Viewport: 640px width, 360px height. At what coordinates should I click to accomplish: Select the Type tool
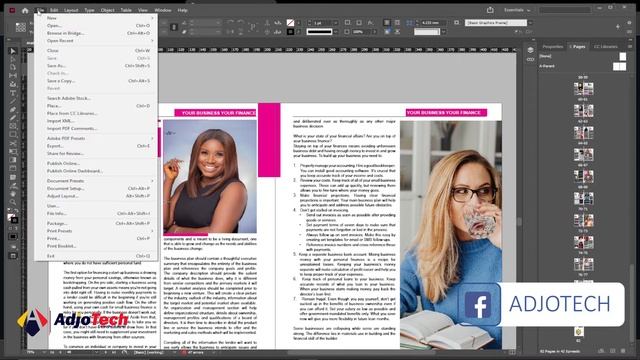point(13,93)
